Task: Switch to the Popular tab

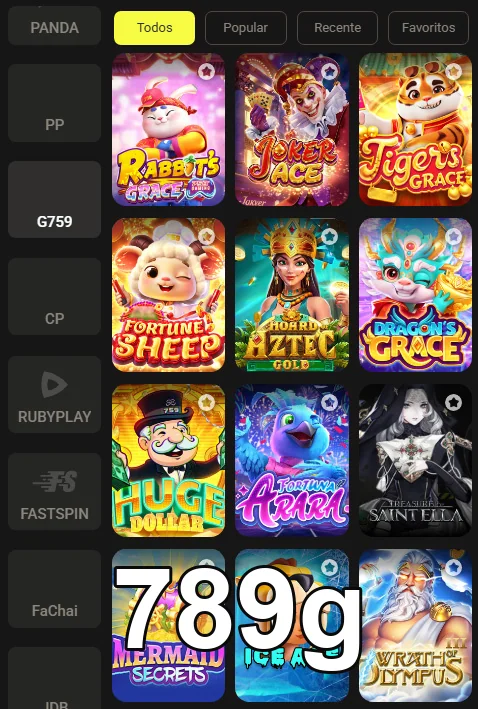Action: tap(246, 28)
